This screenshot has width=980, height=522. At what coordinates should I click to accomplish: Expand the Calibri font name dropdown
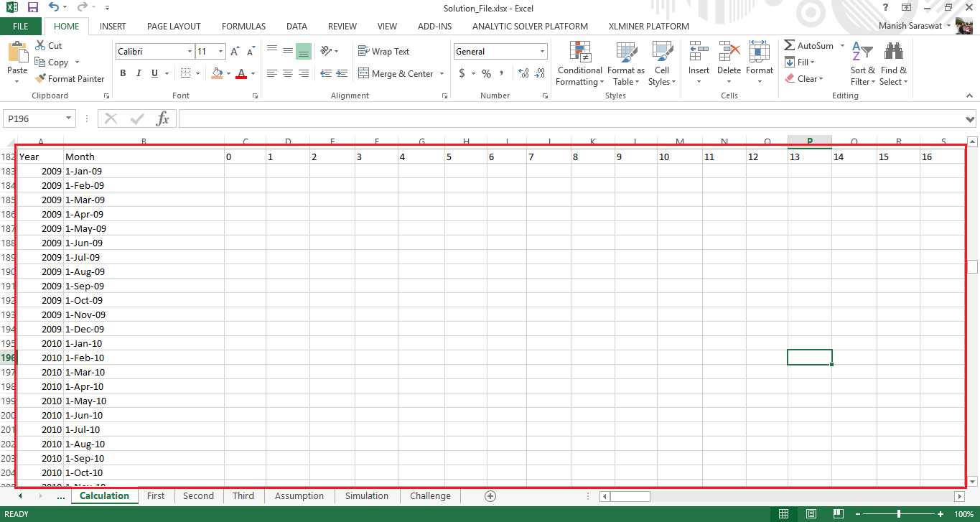tap(190, 52)
